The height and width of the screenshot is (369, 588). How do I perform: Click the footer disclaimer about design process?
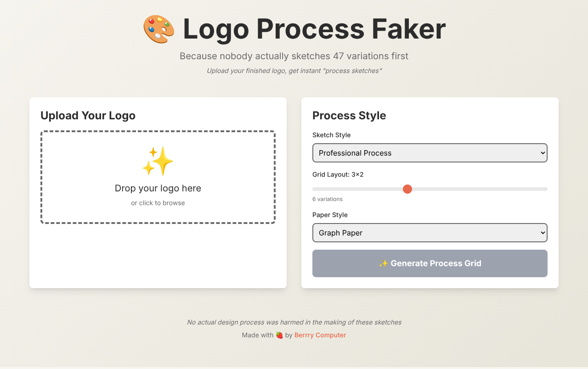pyautogui.click(x=294, y=322)
